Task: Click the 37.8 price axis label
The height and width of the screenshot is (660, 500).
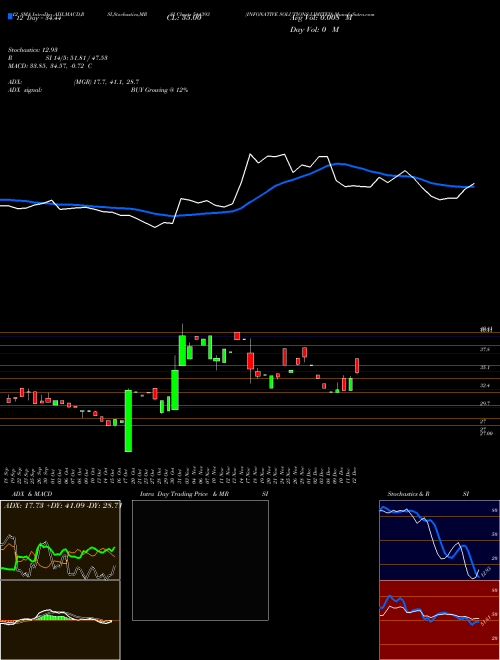Action: (x=485, y=349)
